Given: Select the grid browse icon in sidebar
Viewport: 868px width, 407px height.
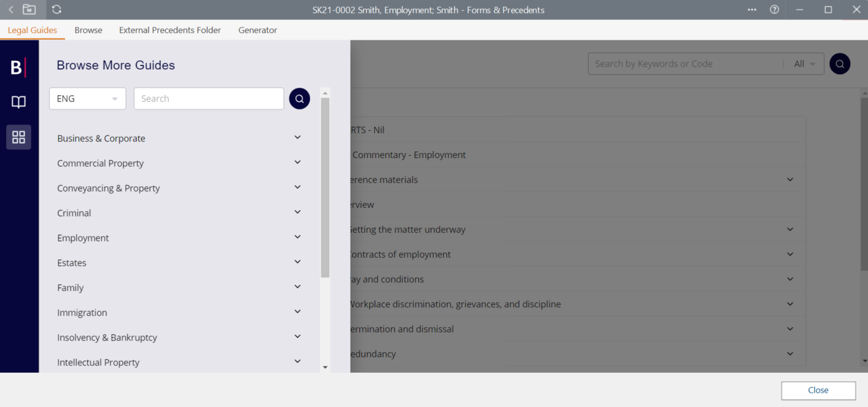Looking at the screenshot, I should tap(19, 137).
